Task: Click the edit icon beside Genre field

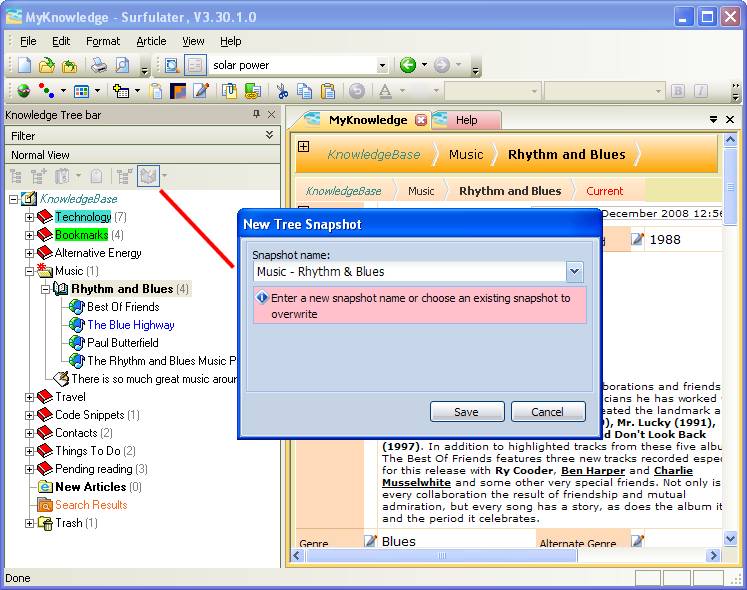Action: [370, 540]
